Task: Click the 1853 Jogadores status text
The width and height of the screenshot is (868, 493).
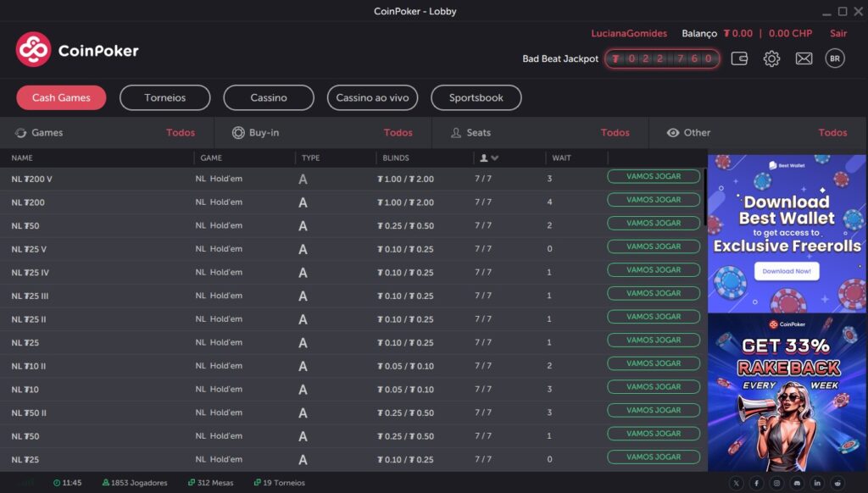Action: coord(139,483)
